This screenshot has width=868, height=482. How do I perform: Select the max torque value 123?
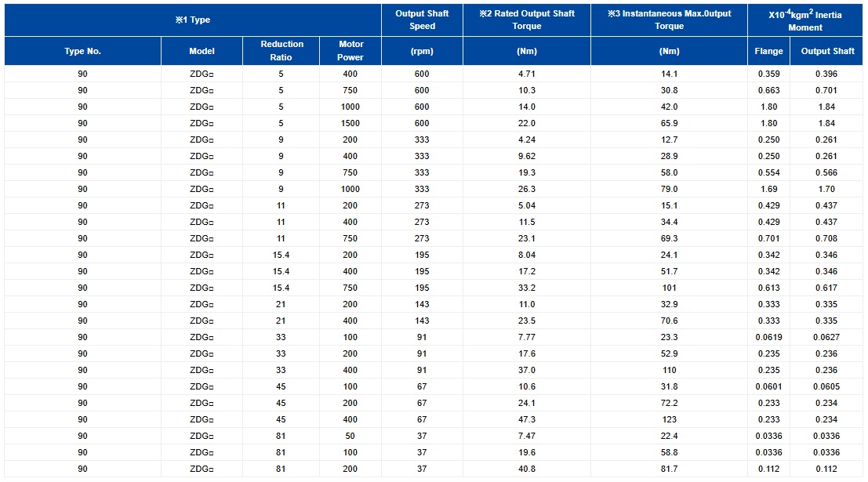[669, 419]
